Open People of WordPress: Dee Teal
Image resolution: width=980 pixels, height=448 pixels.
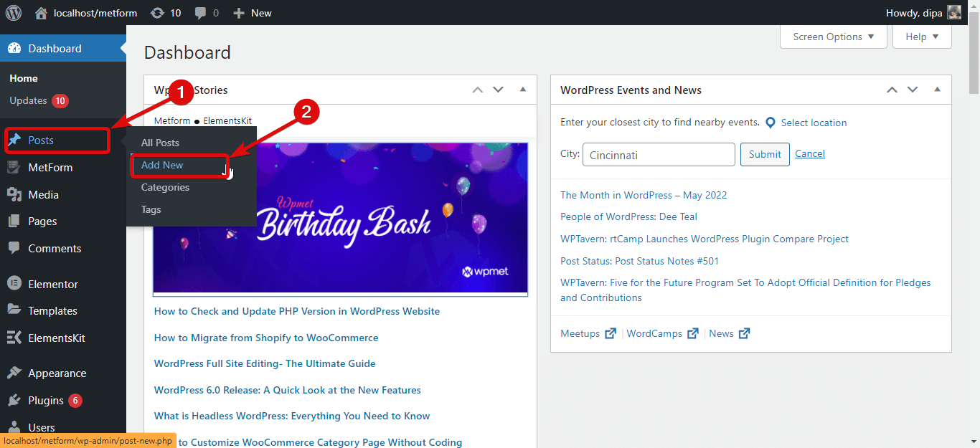pos(628,216)
